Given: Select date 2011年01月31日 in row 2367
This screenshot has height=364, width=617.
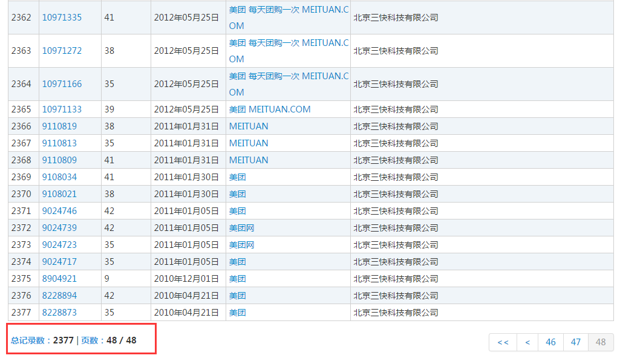Looking at the screenshot, I should tap(186, 143).
